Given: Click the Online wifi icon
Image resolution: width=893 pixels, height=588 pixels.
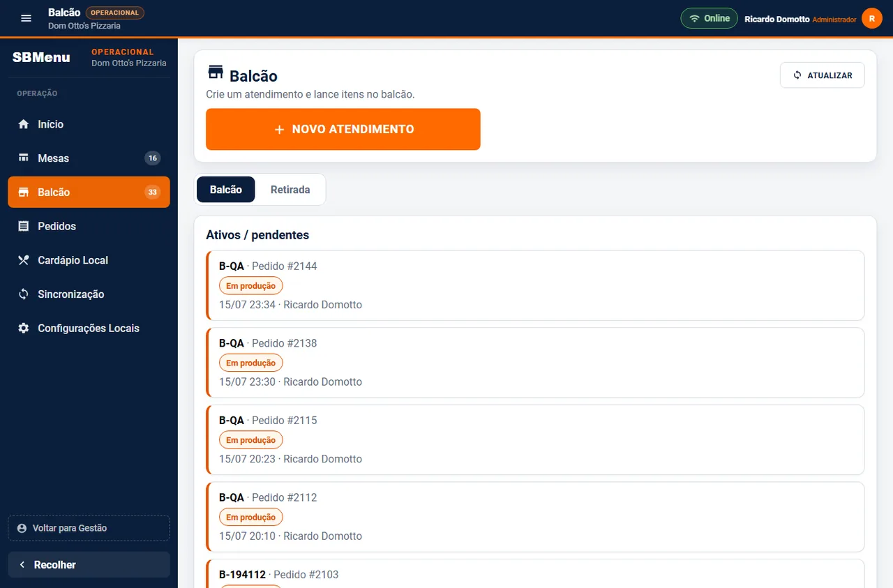Looking at the screenshot, I should tap(694, 18).
